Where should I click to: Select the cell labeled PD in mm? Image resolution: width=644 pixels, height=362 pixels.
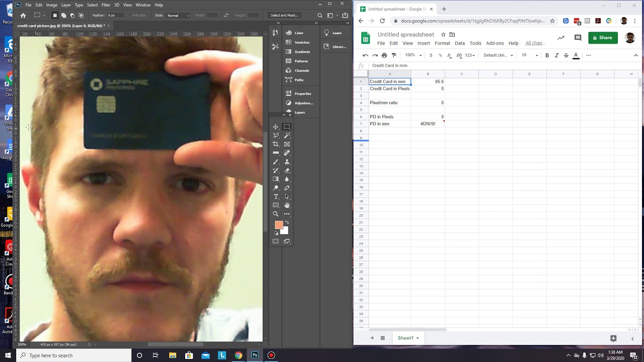tap(390, 124)
